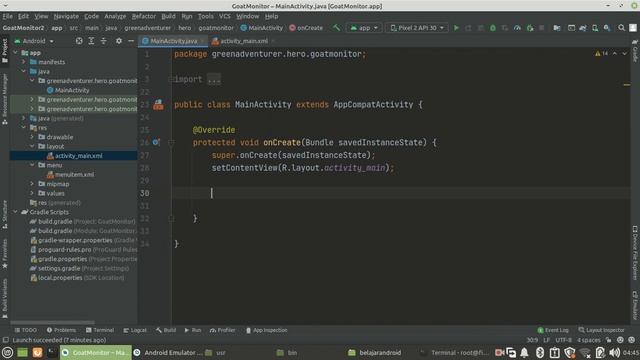Click the 4 spaces indent setting

pos(588,340)
